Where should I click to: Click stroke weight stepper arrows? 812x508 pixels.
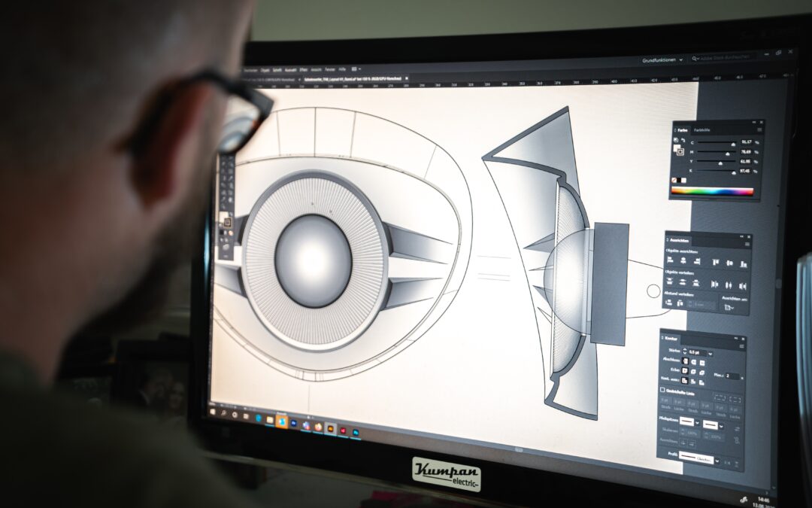685,351
